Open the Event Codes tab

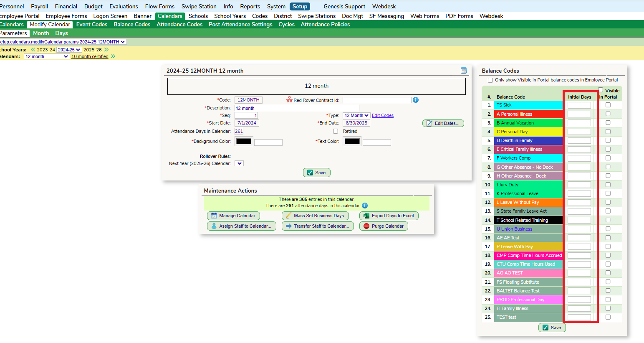click(x=92, y=24)
